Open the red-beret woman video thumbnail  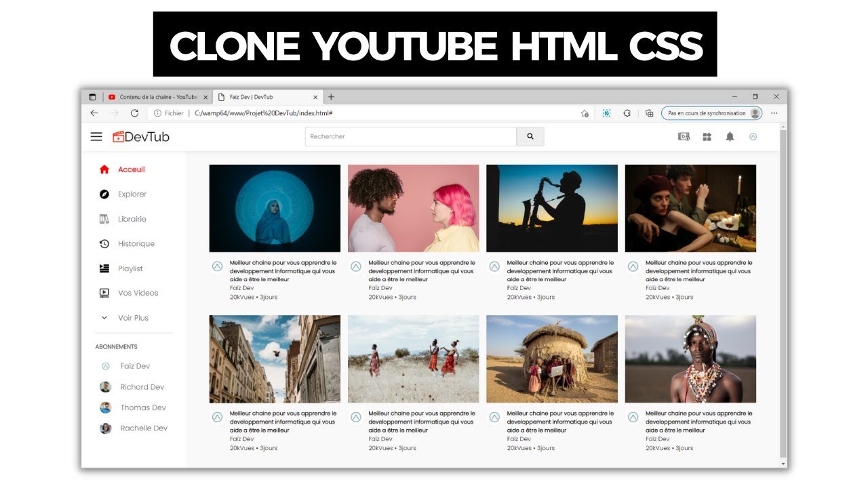pyautogui.click(x=690, y=208)
